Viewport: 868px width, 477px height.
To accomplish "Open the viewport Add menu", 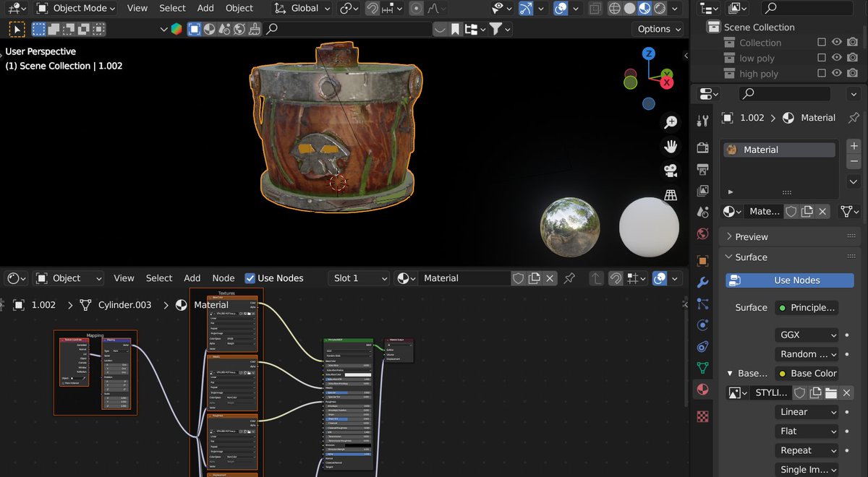I will [x=205, y=9].
